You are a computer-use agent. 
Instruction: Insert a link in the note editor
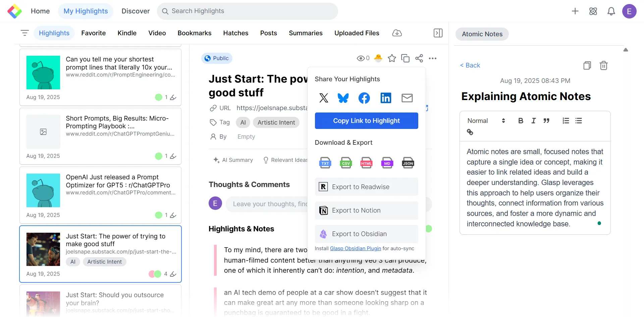tap(470, 132)
